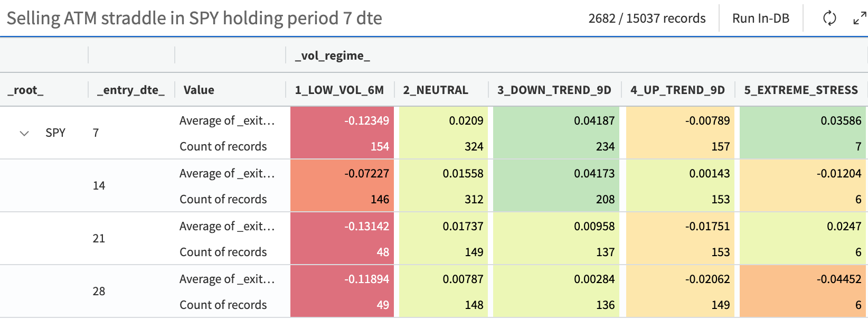Viewport: 868px width, 319px height.
Task: Click the SPY root label
Action: 55,133
